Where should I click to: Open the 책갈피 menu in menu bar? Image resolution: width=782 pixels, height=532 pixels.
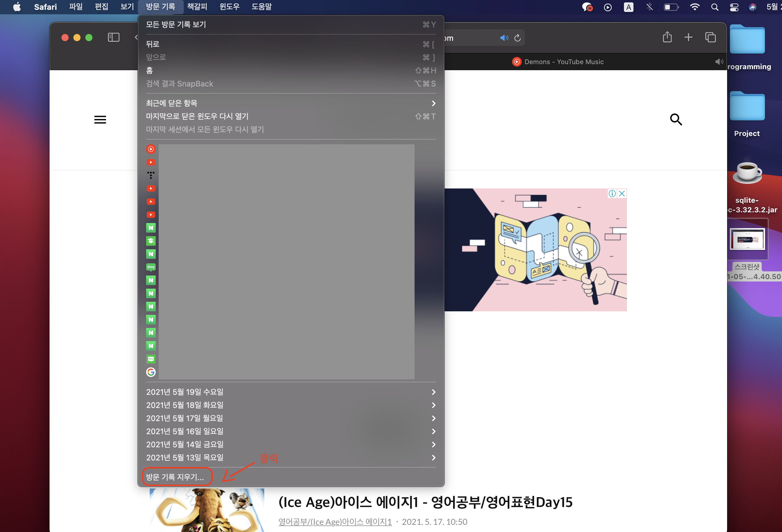(197, 7)
